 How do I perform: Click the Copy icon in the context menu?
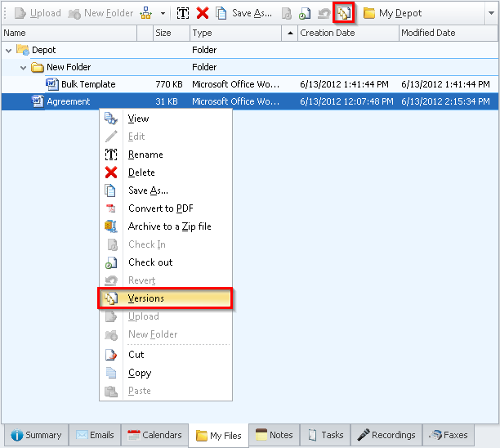tap(111, 373)
